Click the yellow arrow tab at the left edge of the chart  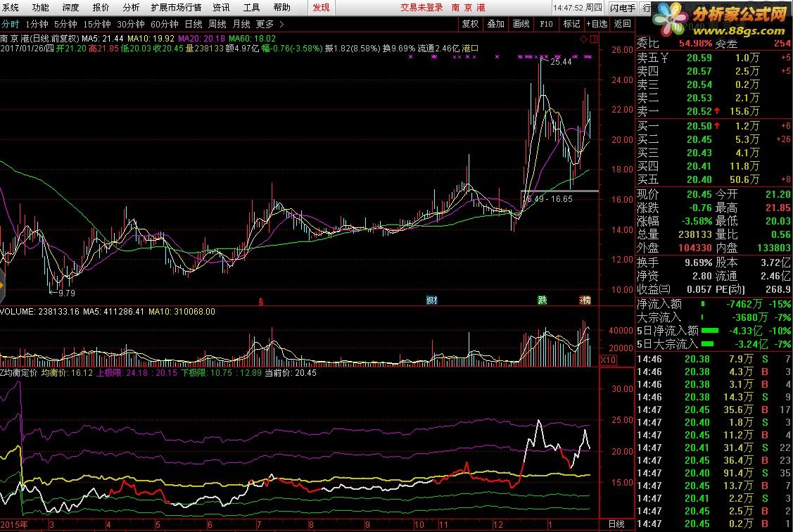(2, 286)
